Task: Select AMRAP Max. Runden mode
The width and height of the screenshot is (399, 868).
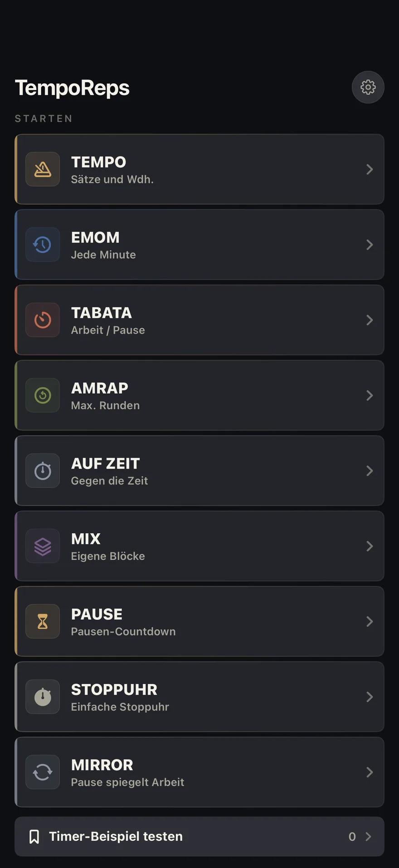Action: tap(199, 395)
